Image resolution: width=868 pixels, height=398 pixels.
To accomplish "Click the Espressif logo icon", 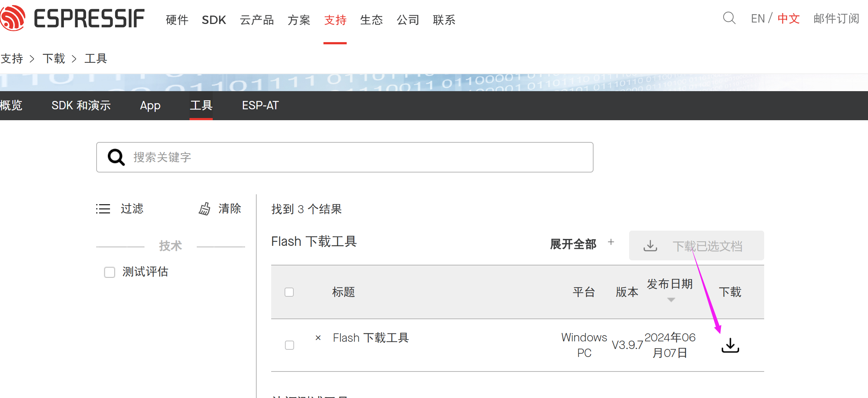I will [12, 18].
